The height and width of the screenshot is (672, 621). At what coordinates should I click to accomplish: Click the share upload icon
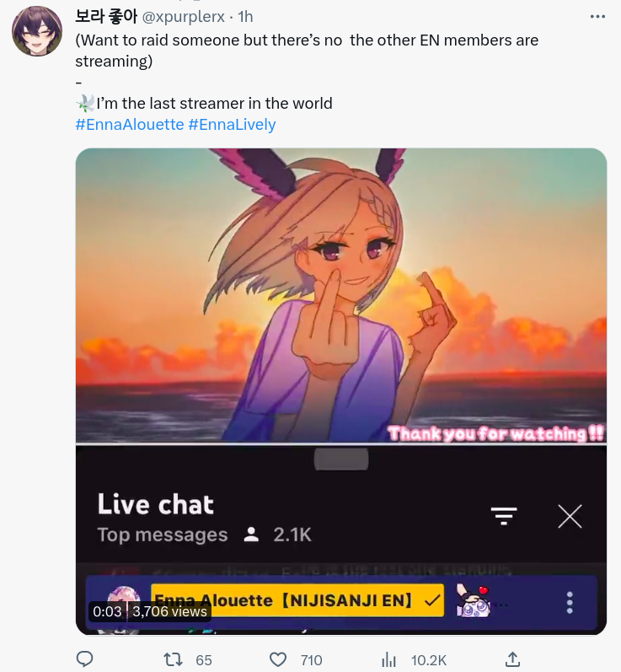(512, 659)
